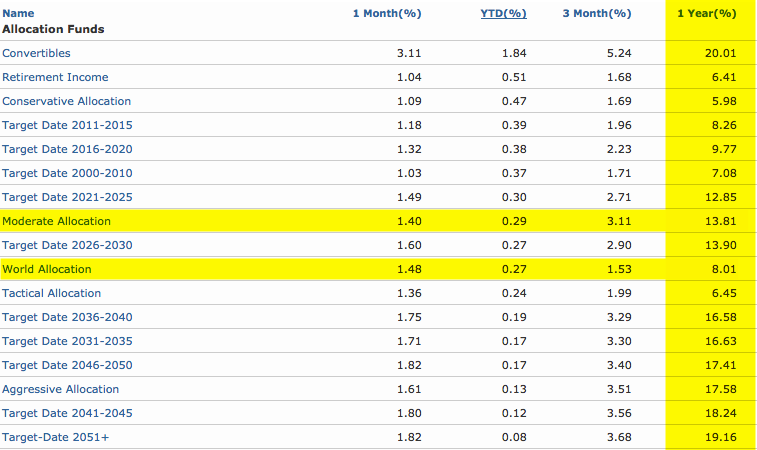
Task: Open the Target-Date 2051+ category
Action: [56, 437]
